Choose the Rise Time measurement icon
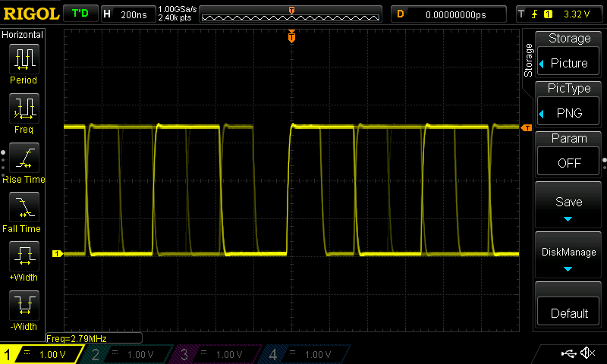The height and width of the screenshot is (364, 607). click(x=24, y=158)
